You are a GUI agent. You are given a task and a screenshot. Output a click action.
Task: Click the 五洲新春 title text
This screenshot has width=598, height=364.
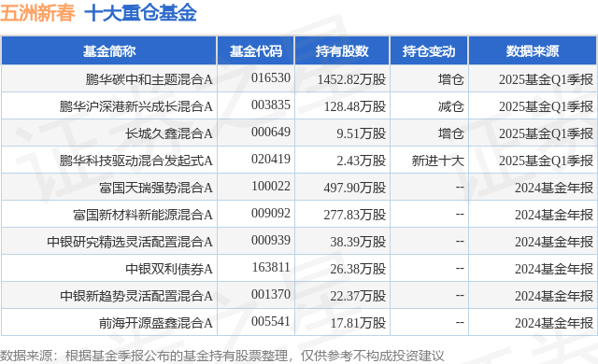37,13
